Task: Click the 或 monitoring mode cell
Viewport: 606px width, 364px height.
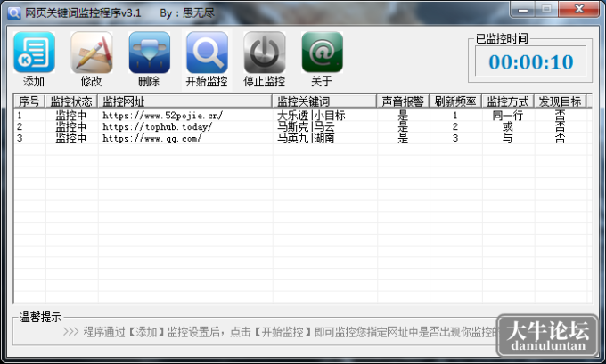Action: point(507,126)
